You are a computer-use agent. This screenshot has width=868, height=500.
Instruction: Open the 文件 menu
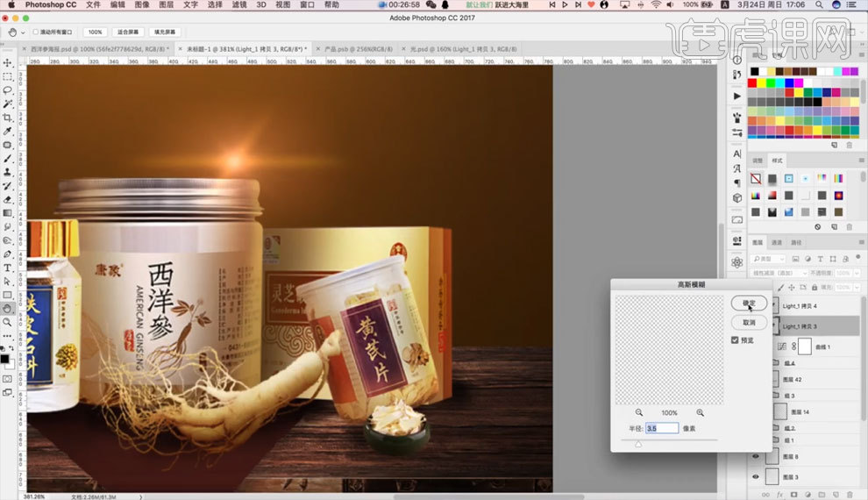coord(94,4)
